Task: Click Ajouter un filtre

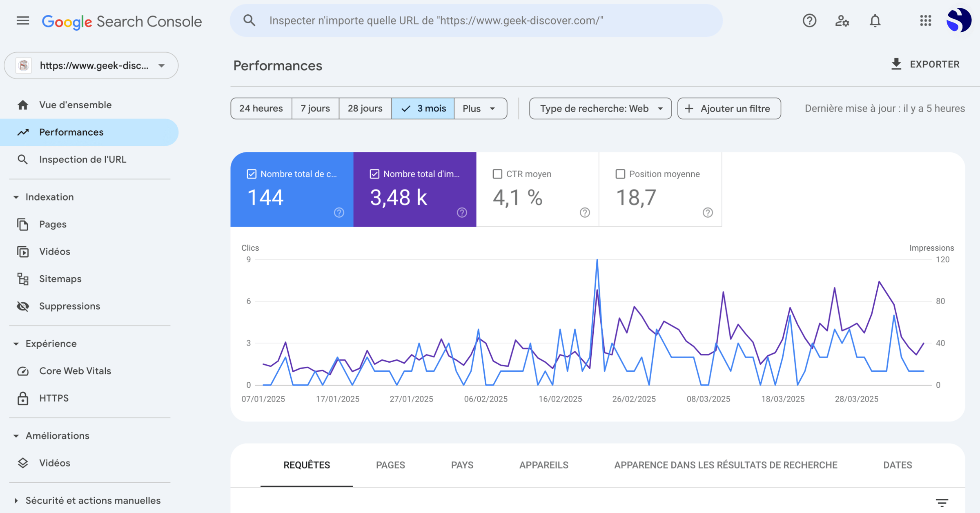Action: (x=729, y=108)
